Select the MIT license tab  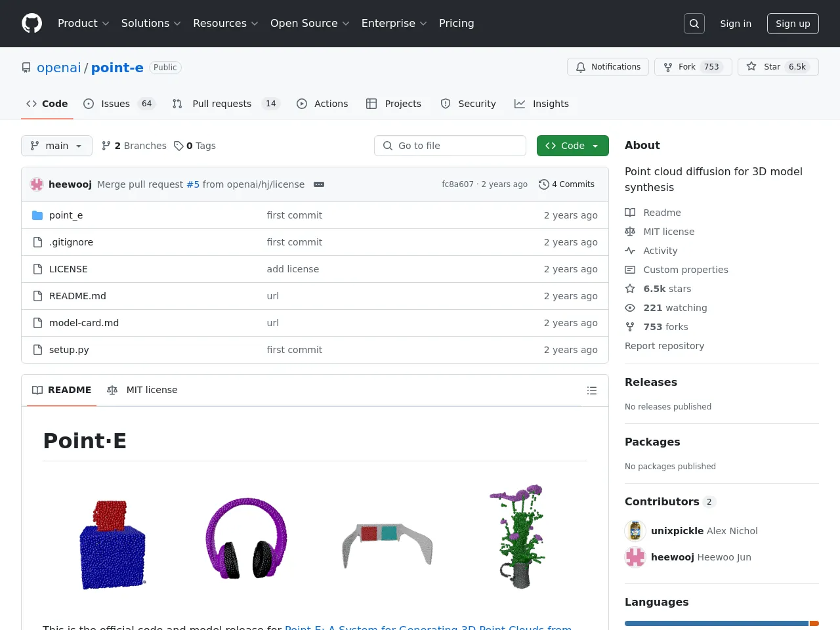142,390
